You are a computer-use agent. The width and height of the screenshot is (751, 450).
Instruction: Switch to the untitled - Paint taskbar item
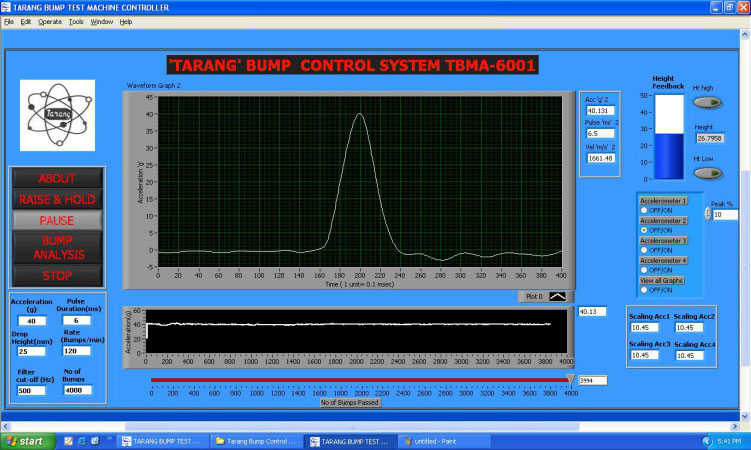click(x=445, y=441)
